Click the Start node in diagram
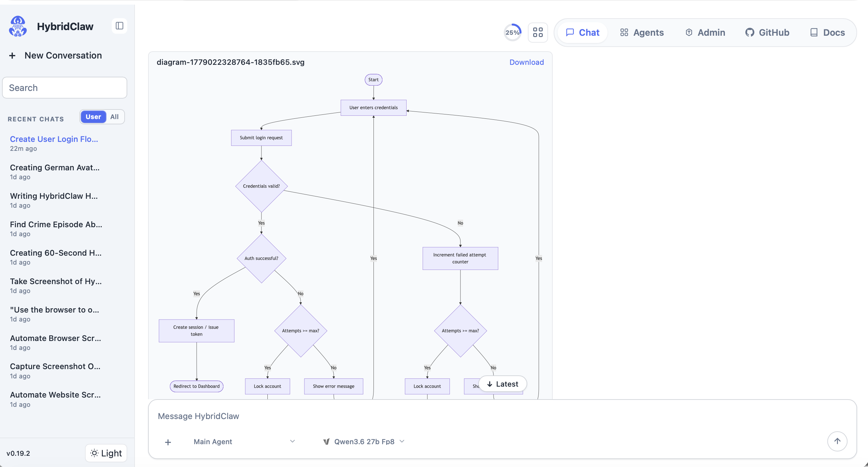The width and height of the screenshot is (868, 467). click(x=374, y=80)
